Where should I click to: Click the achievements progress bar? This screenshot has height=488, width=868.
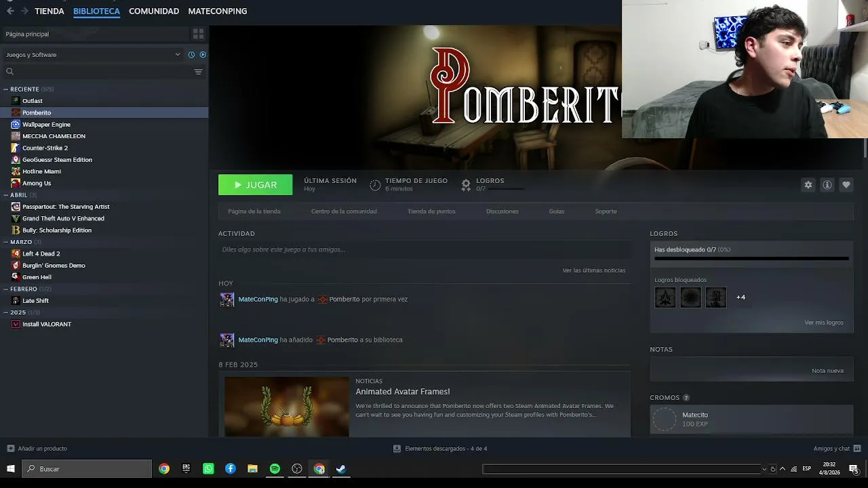click(751, 258)
